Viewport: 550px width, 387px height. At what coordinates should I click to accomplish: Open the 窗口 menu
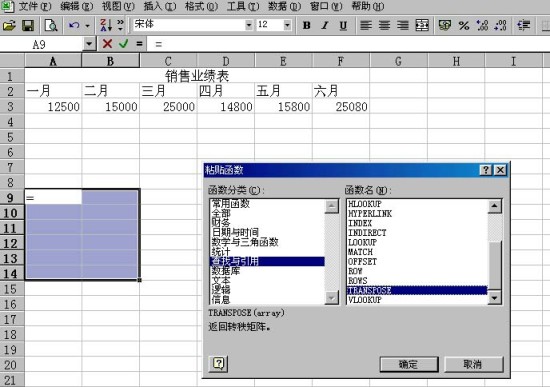[326, 6]
